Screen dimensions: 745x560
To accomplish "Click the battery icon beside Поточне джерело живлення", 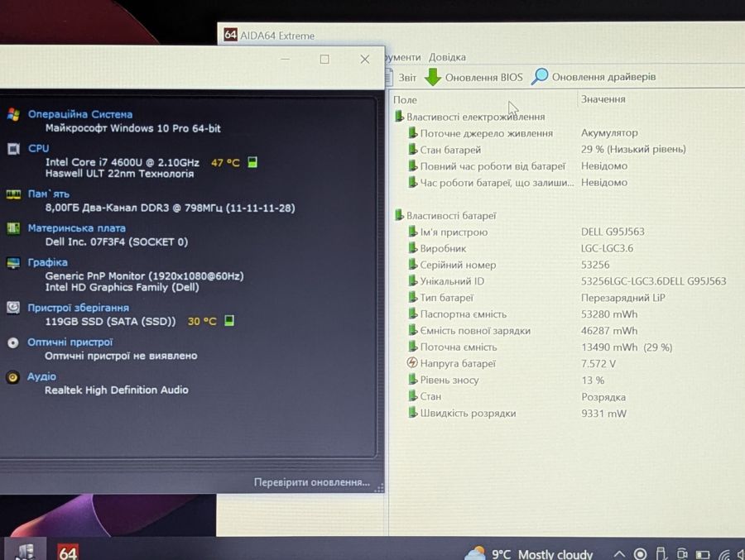I will pyautogui.click(x=413, y=133).
